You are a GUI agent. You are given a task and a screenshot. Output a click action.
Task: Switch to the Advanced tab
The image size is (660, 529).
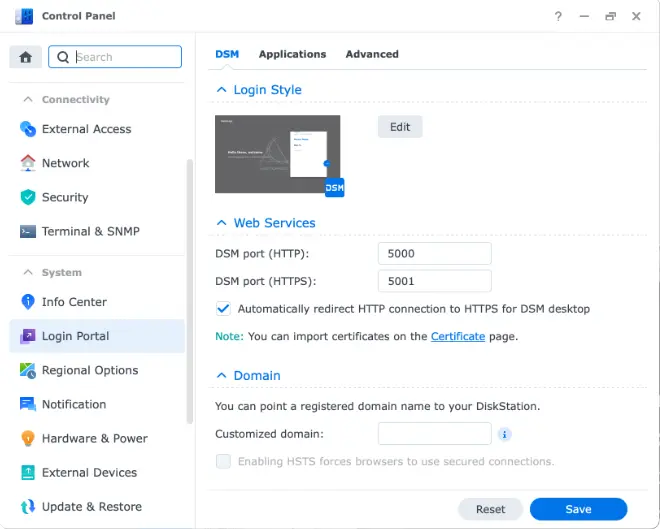[x=372, y=54]
